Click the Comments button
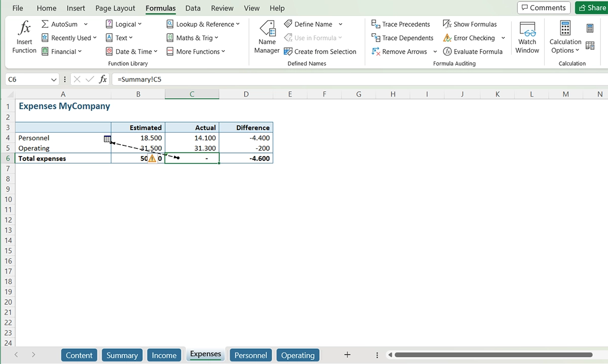Screen dimensions: 608x364 [544, 8]
